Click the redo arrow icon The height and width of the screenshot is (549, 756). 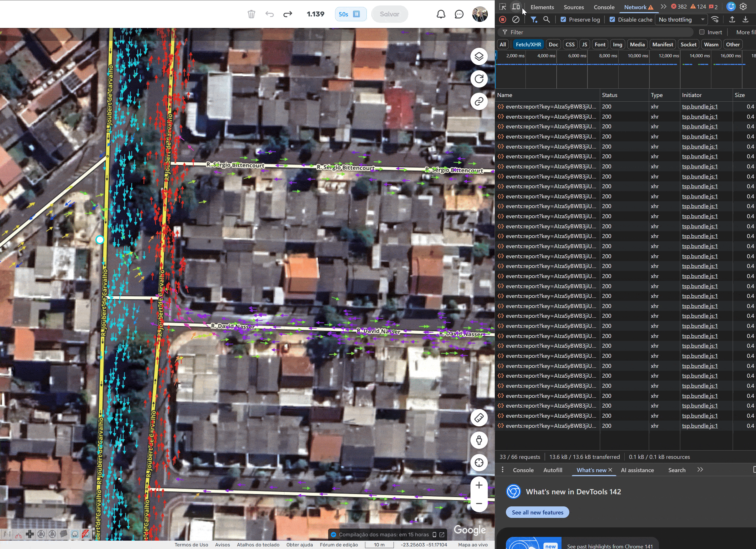click(288, 14)
